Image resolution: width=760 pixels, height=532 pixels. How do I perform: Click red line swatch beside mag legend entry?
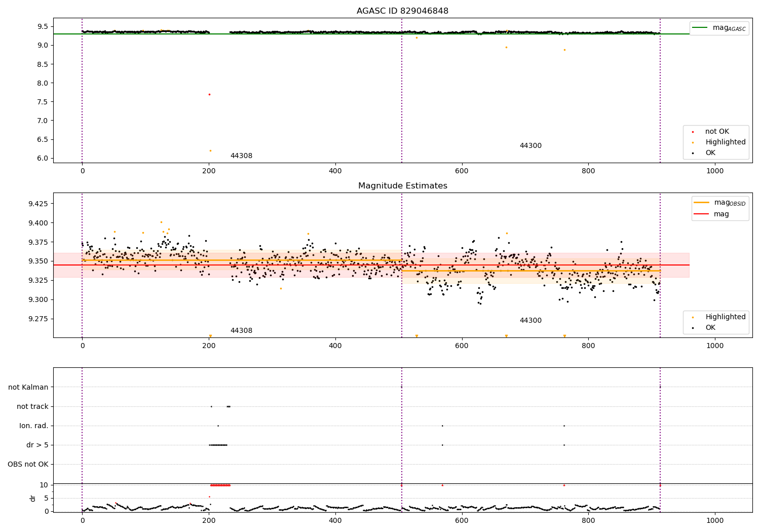[701, 214]
